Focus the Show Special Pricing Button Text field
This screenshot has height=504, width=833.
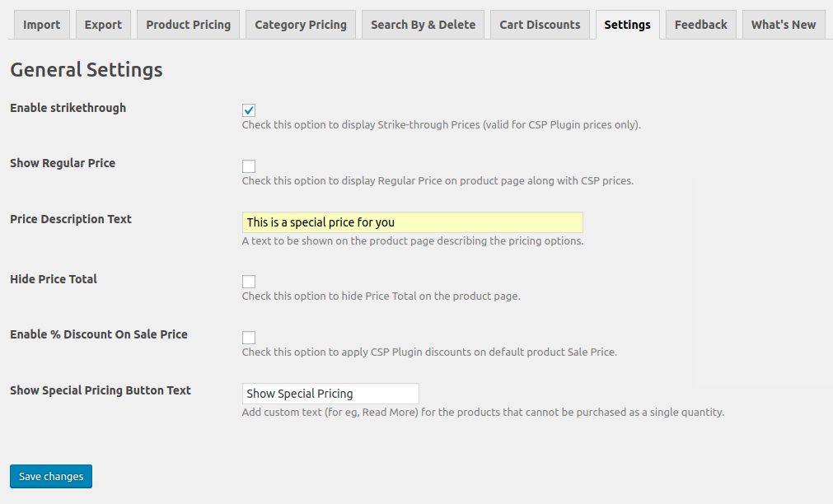pyautogui.click(x=330, y=394)
